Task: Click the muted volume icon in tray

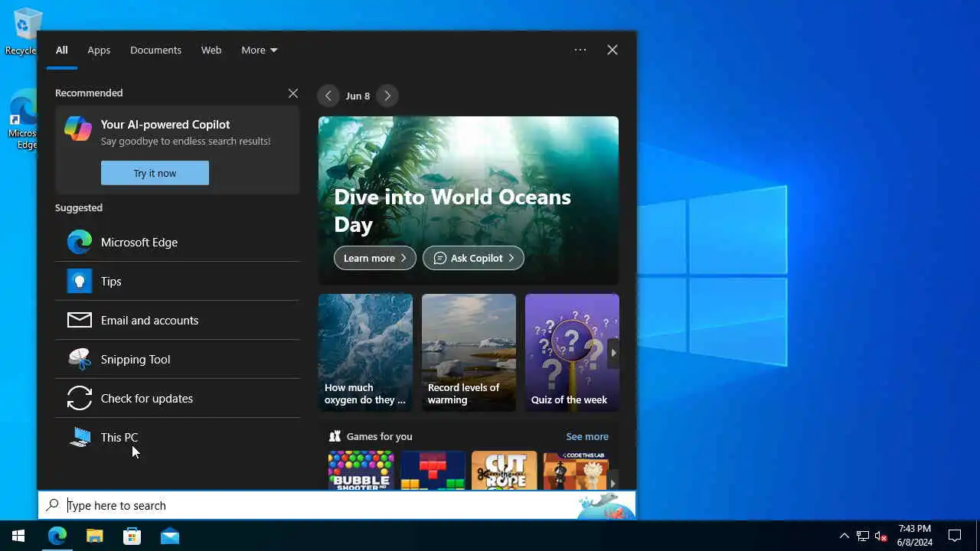Action: [881, 536]
